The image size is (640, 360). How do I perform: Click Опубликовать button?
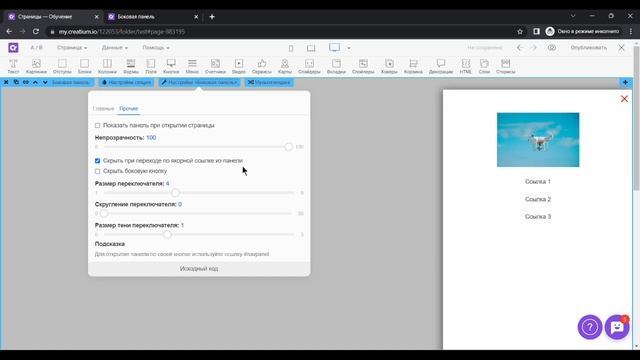point(589,48)
